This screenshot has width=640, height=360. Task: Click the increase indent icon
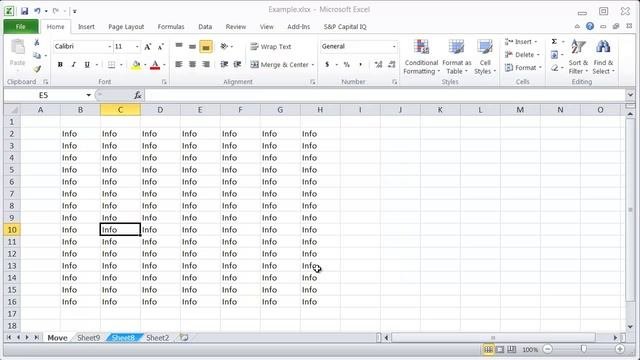(x=238, y=64)
